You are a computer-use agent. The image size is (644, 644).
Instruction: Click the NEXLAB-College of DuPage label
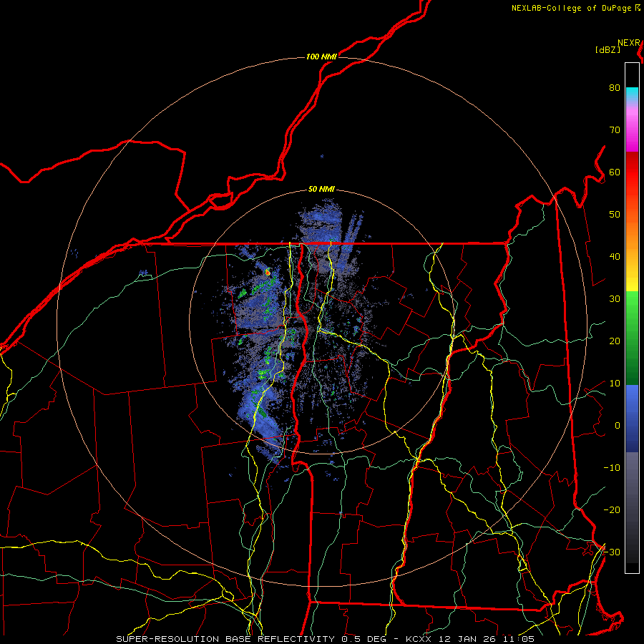click(x=572, y=8)
